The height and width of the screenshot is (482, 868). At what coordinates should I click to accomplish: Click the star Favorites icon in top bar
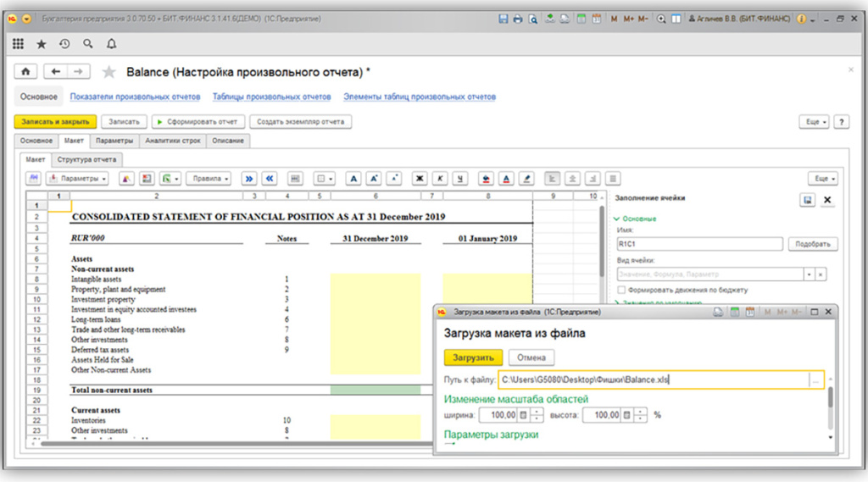tap(42, 44)
